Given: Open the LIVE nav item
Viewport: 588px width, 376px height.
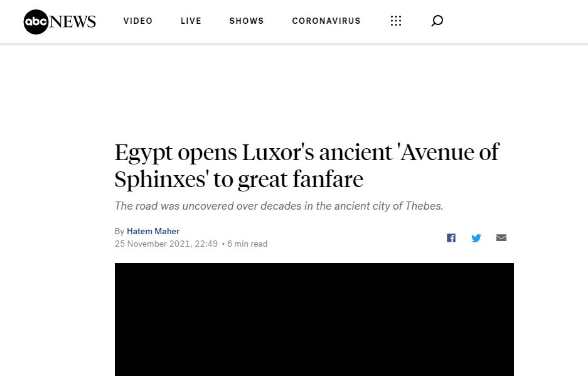Looking at the screenshot, I should coord(191,21).
